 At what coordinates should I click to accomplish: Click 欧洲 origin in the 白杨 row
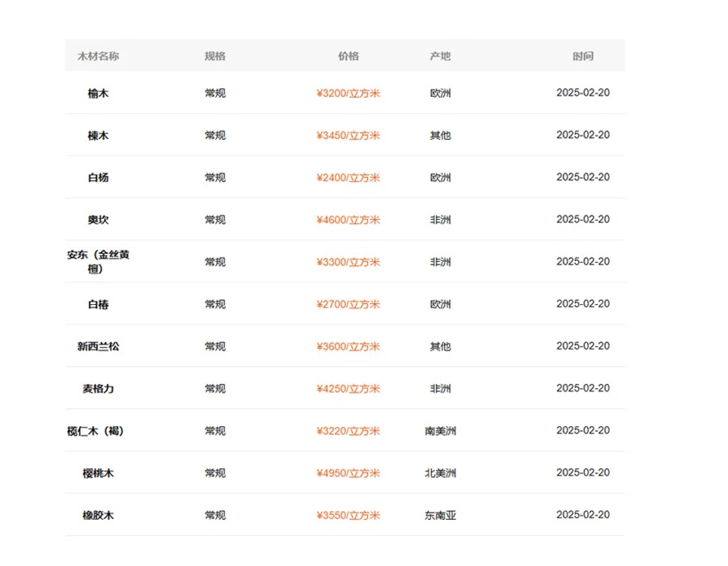pos(440,178)
